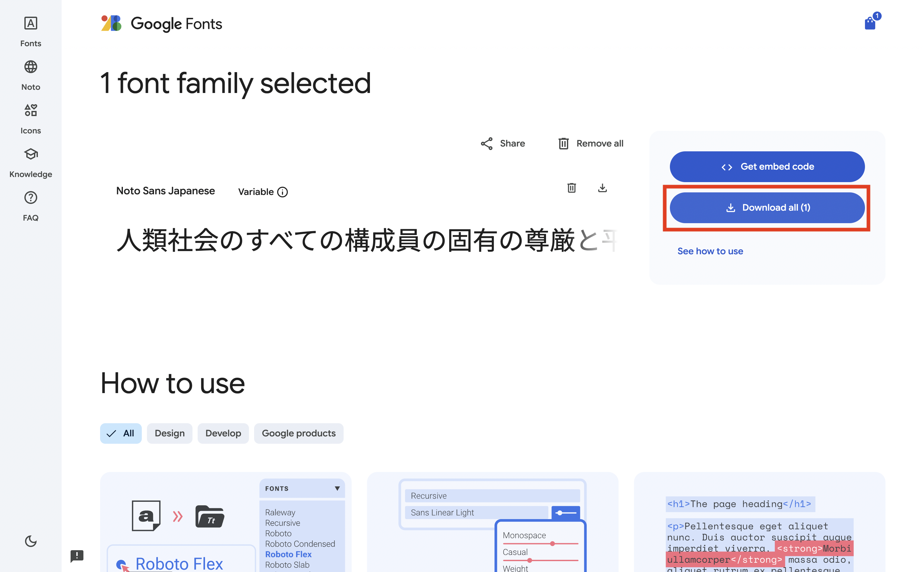Select the Develop filter chip
924x572 pixels.
223,433
